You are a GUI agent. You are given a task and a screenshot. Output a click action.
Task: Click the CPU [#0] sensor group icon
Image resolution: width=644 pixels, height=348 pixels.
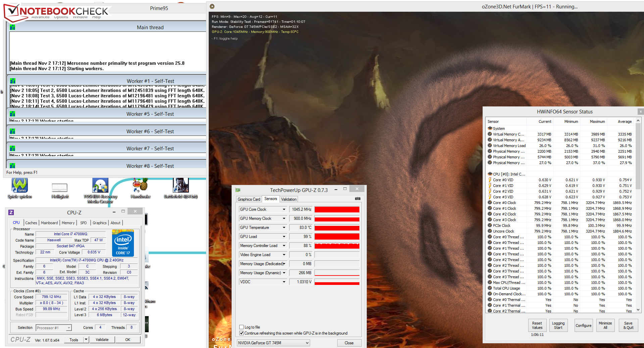click(x=490, y=174)
